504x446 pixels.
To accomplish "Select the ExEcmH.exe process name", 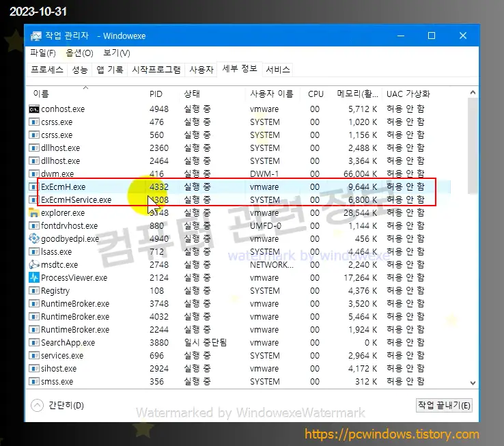I will 64,187.
